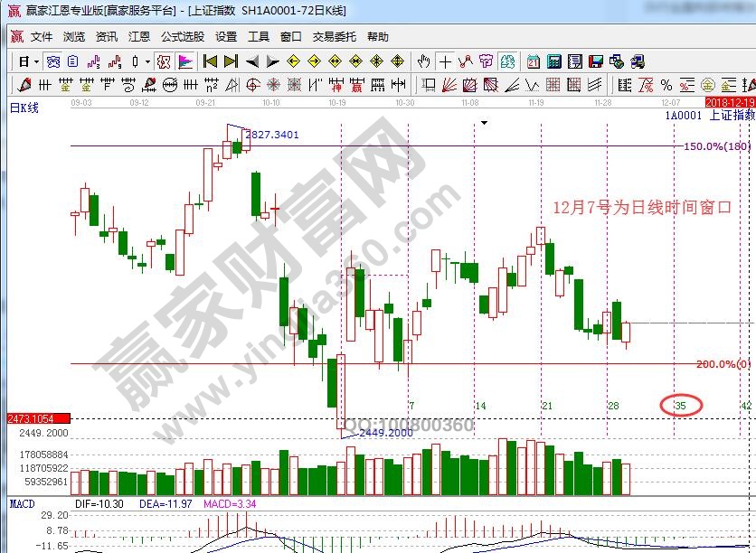756x553 pixels.
Task: Open the 公式选股 menu
Action: (x=182, y=37)
